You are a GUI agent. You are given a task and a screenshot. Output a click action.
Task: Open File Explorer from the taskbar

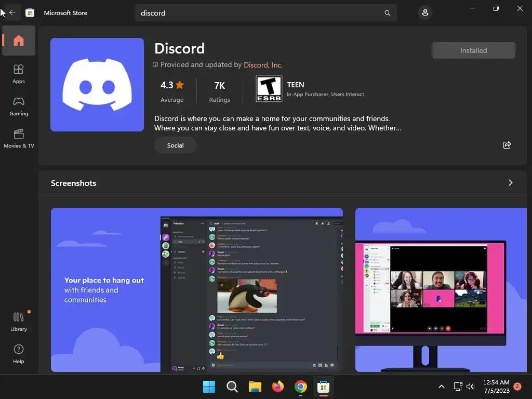(255, 387)
